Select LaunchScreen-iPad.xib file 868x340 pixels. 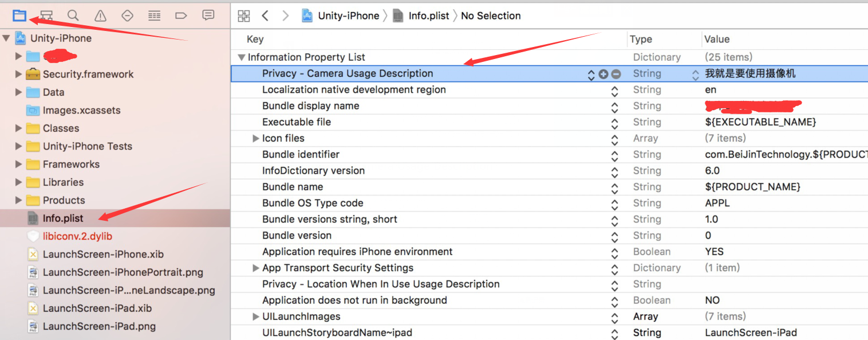97,308
